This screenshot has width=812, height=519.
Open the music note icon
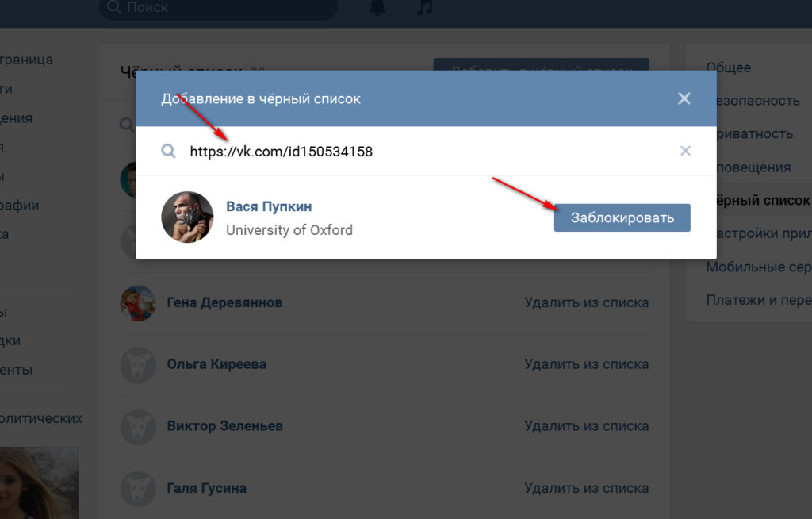coord(425,6)
